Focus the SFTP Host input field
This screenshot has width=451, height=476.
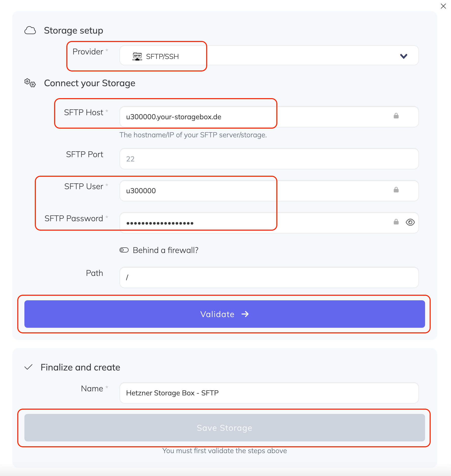click(254, 117)
